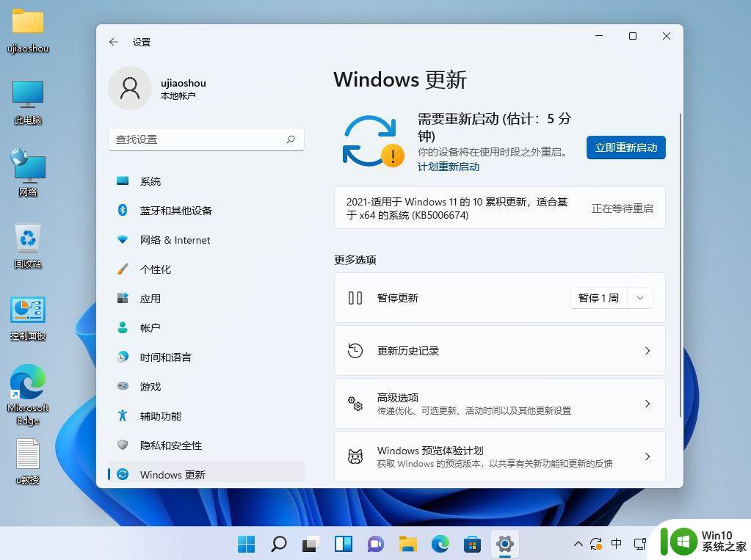Click the 中 input method tray indicator
This screenshot has height=560, width=751.
click(617, 543)
